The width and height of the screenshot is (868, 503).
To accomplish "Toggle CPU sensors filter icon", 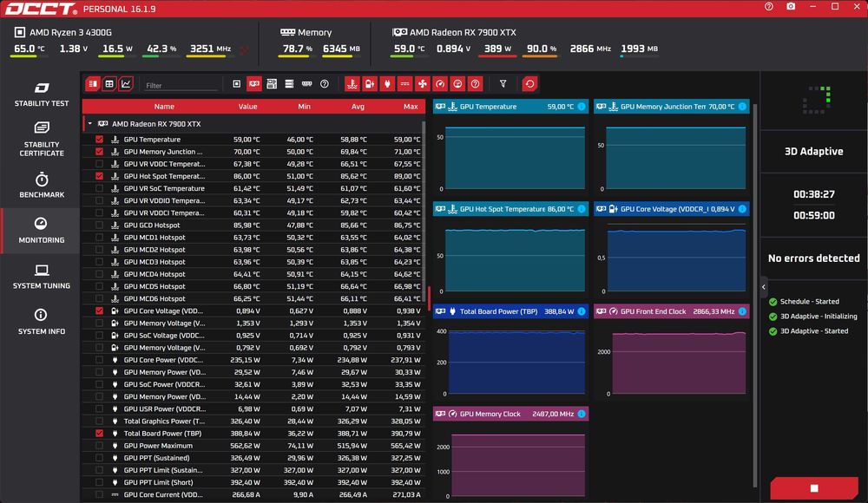I will (x=236, y=84).
